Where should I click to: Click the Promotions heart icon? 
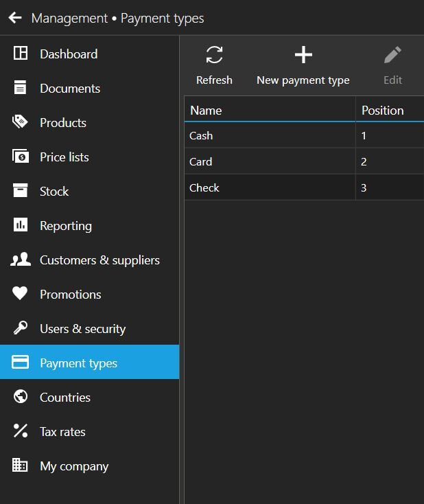coord(21,294)
